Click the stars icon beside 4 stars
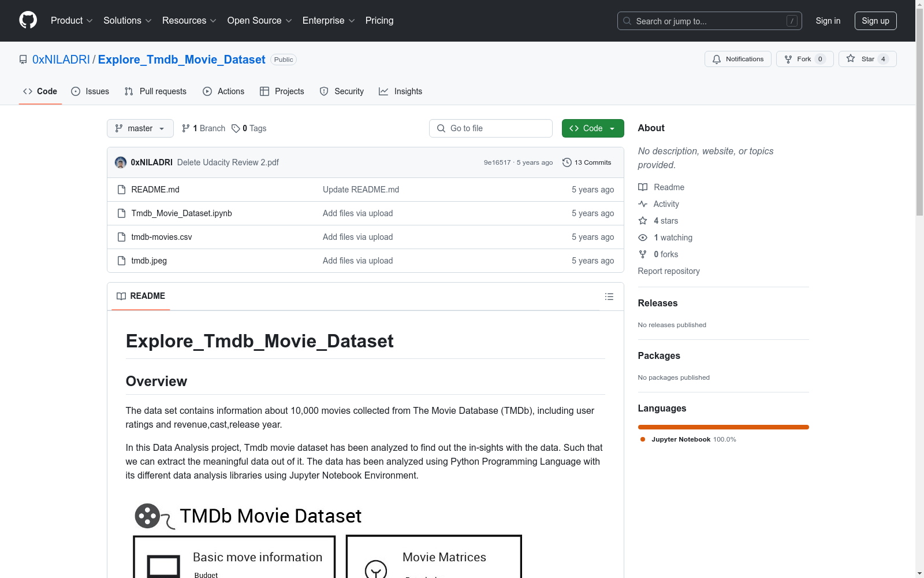The height and width of the screenshot is (578, 924). click(643, 221)
